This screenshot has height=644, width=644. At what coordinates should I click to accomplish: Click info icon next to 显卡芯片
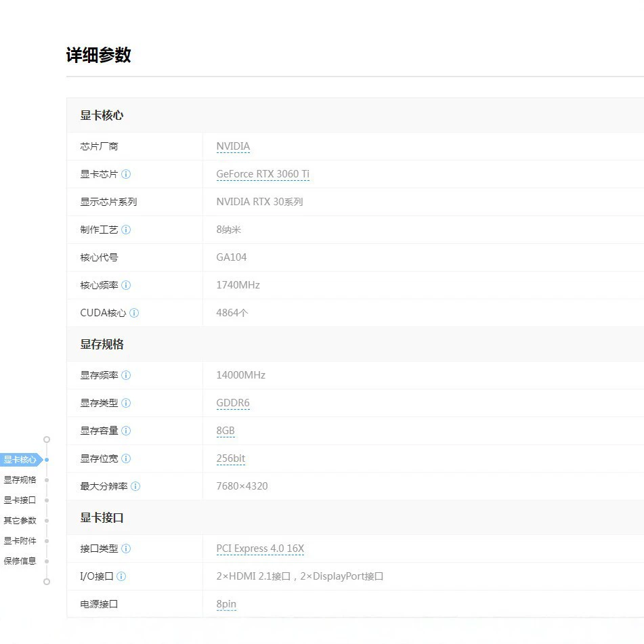(126, 174)
